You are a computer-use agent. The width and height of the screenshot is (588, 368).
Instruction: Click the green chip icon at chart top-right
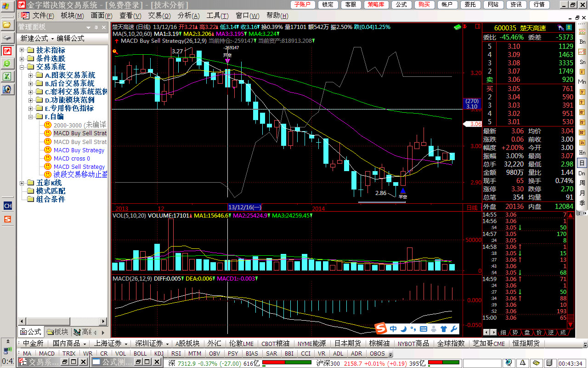(458, 28)
